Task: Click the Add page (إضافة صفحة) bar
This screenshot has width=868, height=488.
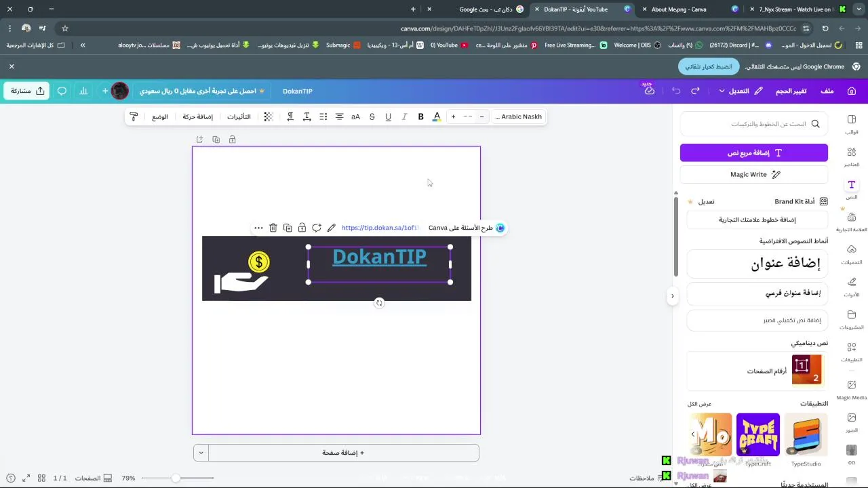Action: coord(343,453)
